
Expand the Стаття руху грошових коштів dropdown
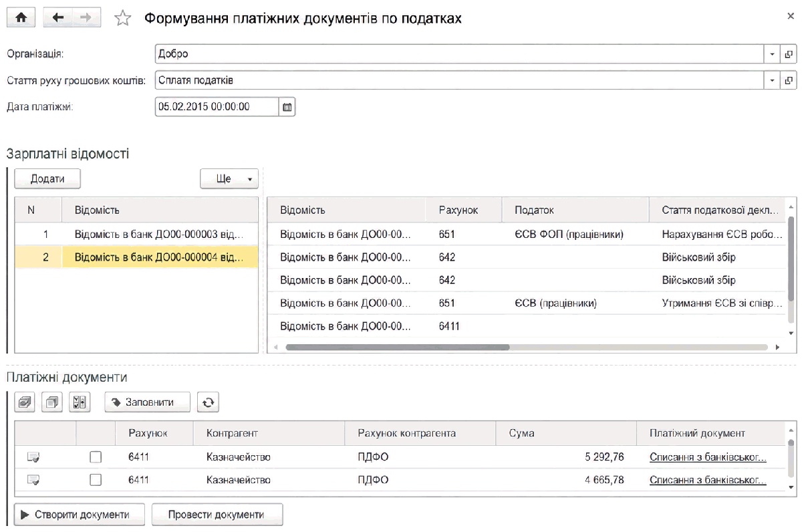click(773, 80)
